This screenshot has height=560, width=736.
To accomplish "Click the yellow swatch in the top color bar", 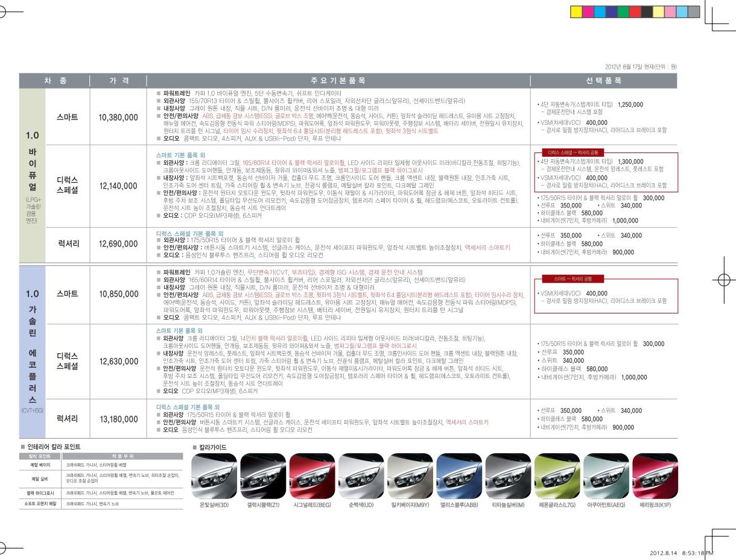I will click(576, 11).
